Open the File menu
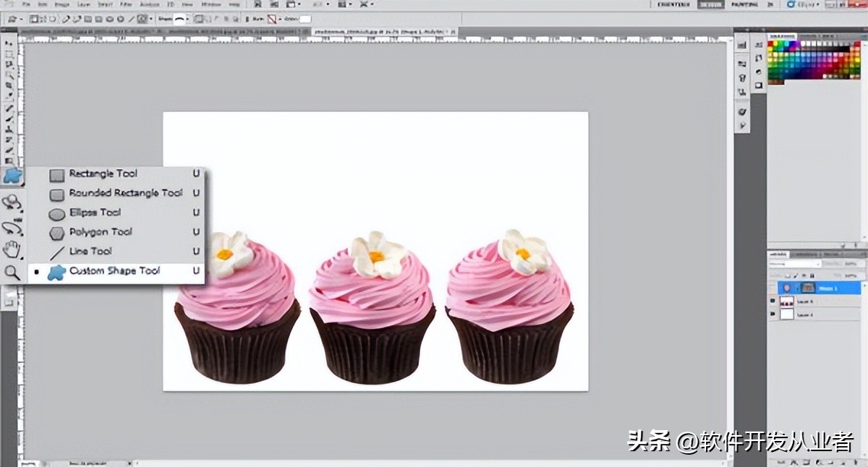This screenshot has height=467, width=868. click(x=26, y=4)
